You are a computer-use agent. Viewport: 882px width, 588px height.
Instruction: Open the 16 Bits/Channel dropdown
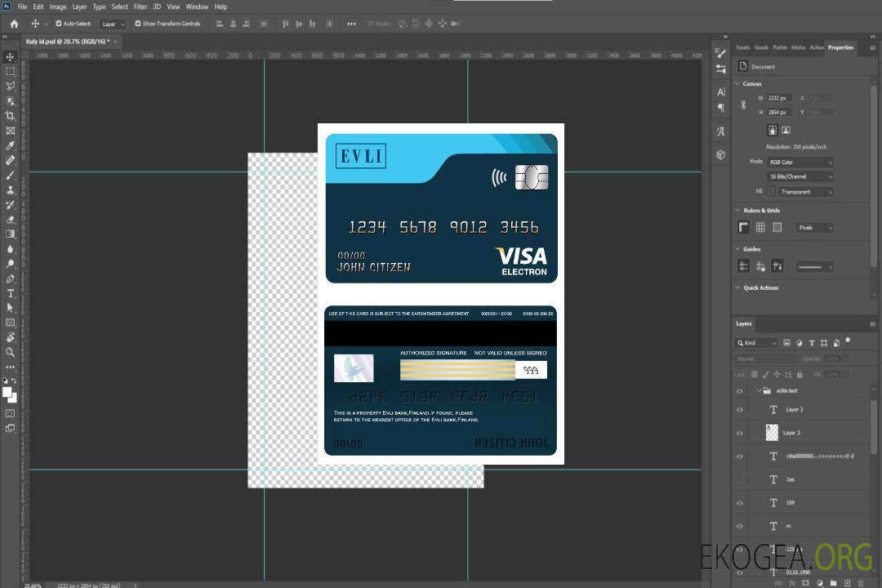tap(800, 176)
